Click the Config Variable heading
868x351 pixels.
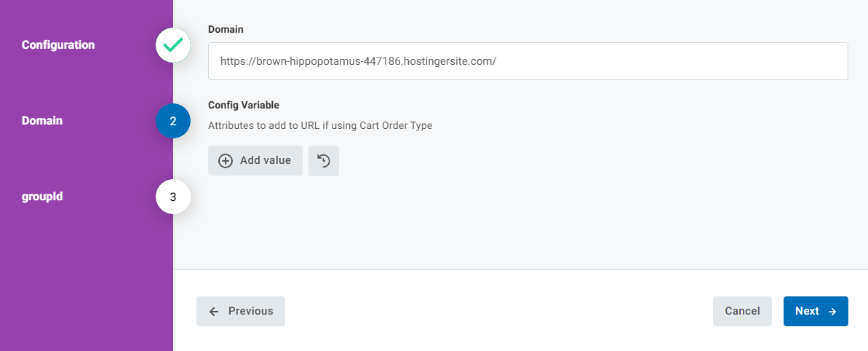pos(244,105)
